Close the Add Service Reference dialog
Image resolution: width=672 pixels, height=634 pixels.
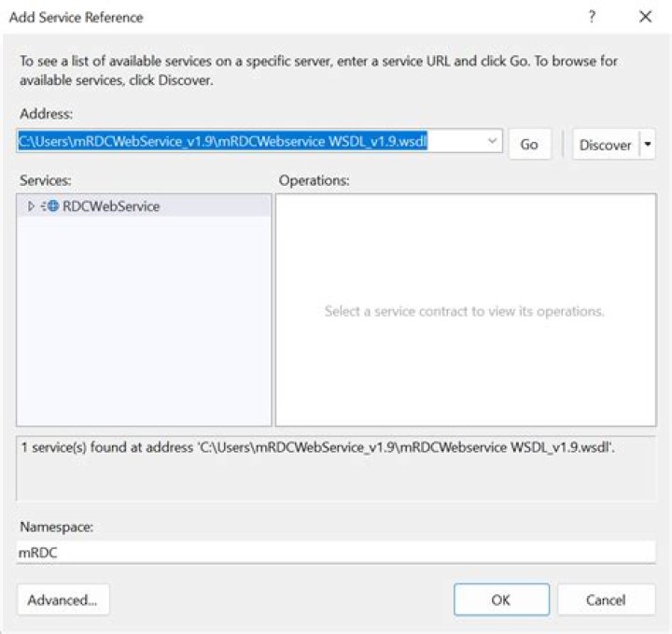(x=645, y=17)
